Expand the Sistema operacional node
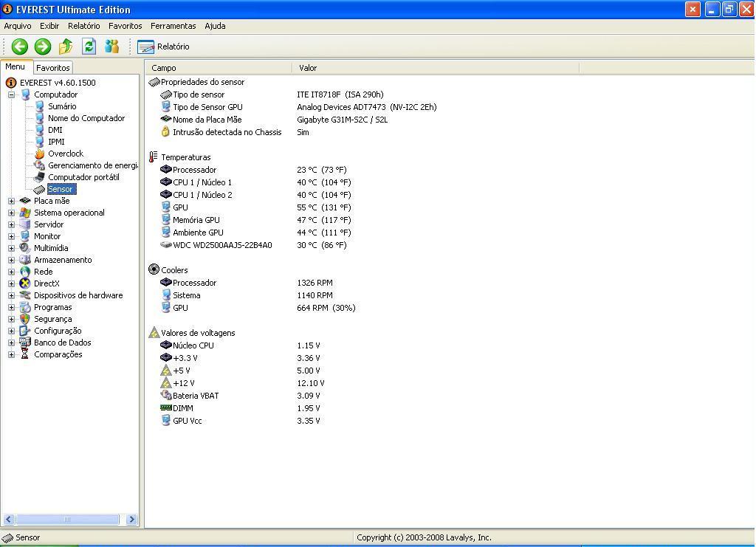This screenshot has width=756, height=547. [x=11, y=213]
